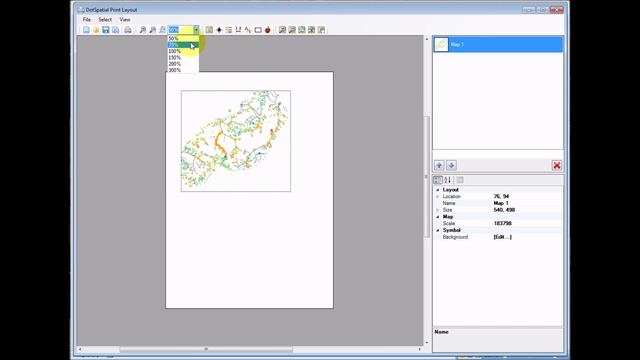Move the selected element down in the list
The width and height of the screenshot is (640, 360).
(451, 165)
